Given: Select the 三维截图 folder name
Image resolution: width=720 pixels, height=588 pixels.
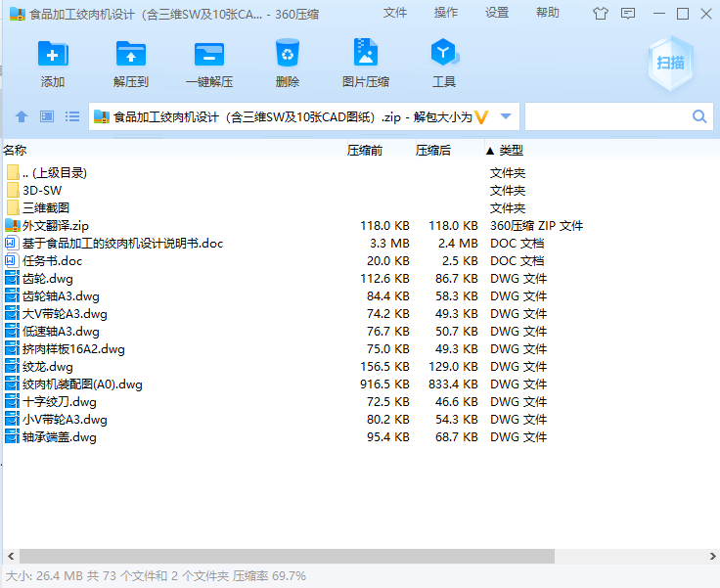Looking at the screenshot, I should (46, 207).
